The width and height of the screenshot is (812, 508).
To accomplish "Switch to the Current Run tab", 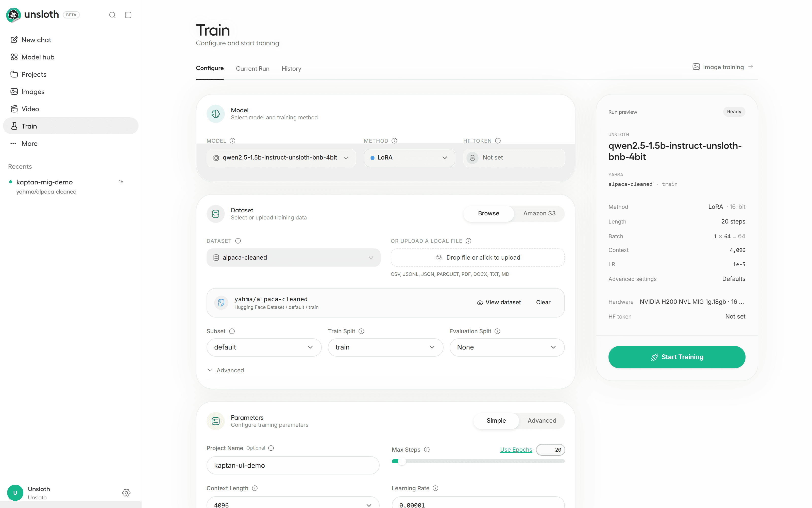I will tap(252, 69).
